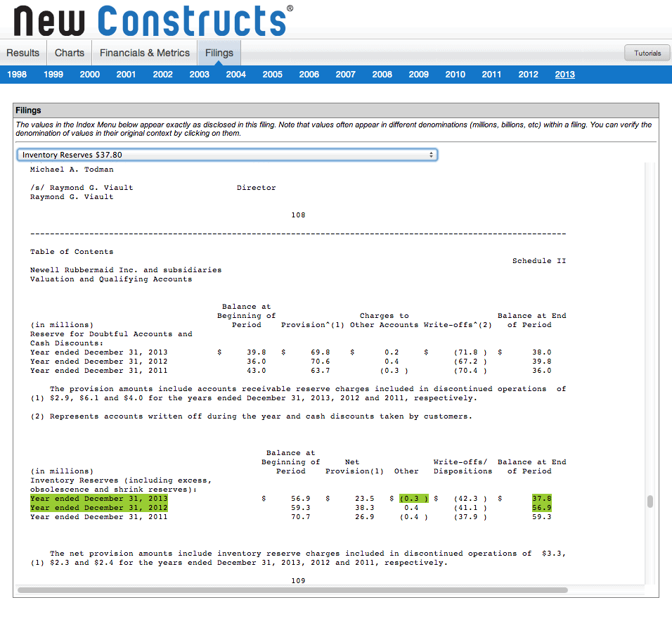Viewport: 672px width, 619px height.
Task: Select year 1999 filing
Action: pos(53,75)
